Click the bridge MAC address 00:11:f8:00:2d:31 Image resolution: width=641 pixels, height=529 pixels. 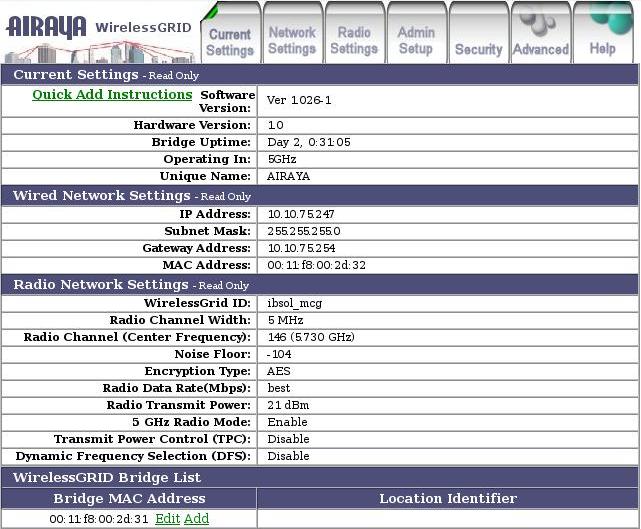coord(99,519)
